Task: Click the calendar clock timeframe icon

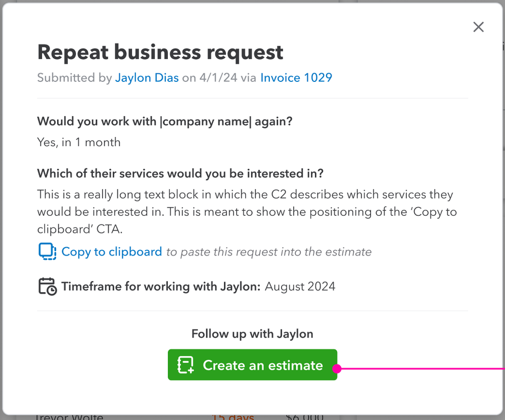Action: point(47,287)
